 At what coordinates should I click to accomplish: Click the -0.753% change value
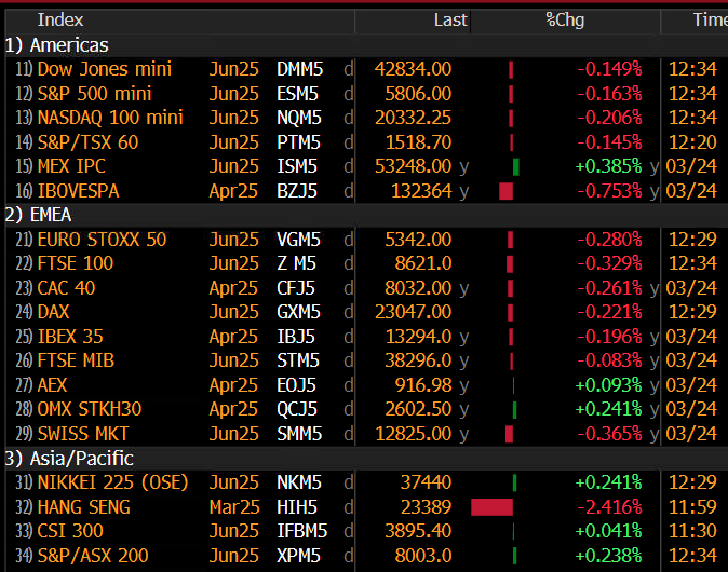609,191
